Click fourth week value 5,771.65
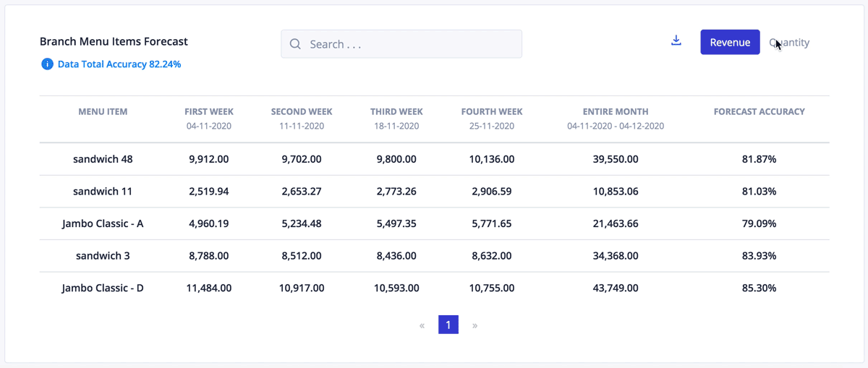This screenshot has width=868, height=368. click(x=492, y=223)
